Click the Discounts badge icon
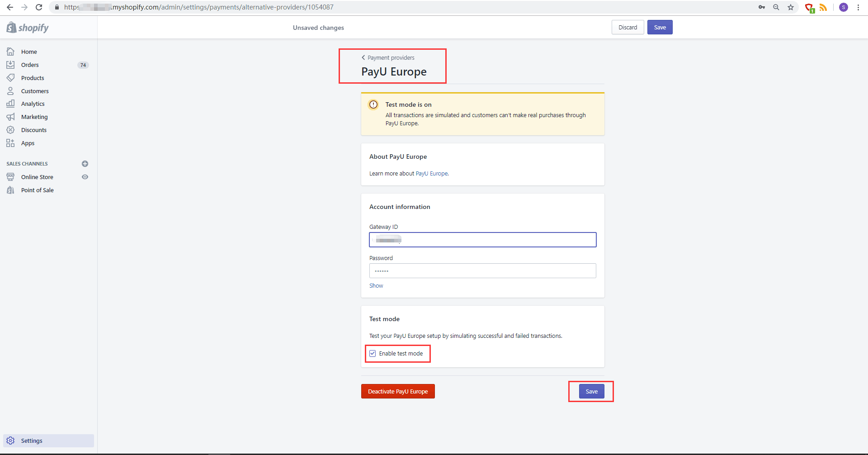868x455 pixels. [10, 130]
